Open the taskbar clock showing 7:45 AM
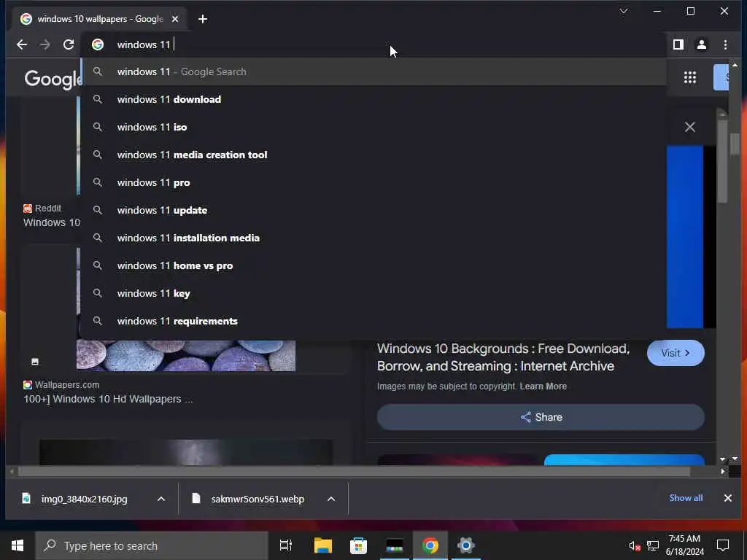The height and width of the screenshot is (560, 747). [684, 545]
